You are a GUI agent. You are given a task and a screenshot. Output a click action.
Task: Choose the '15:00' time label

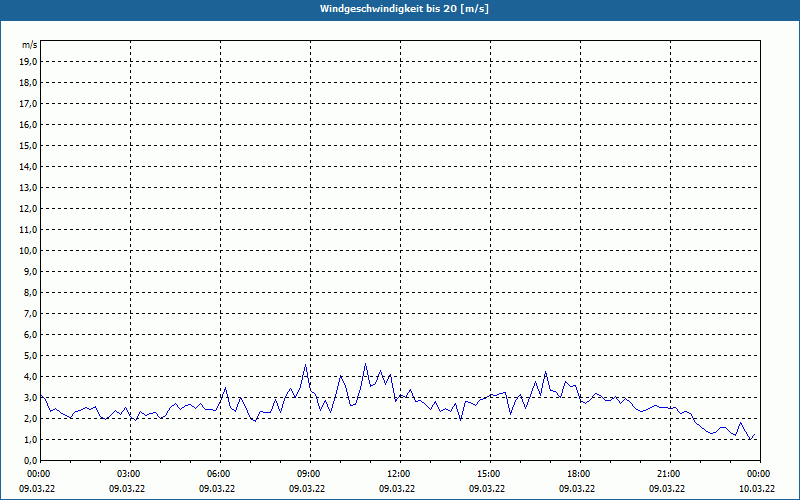[x=487, y=474]
